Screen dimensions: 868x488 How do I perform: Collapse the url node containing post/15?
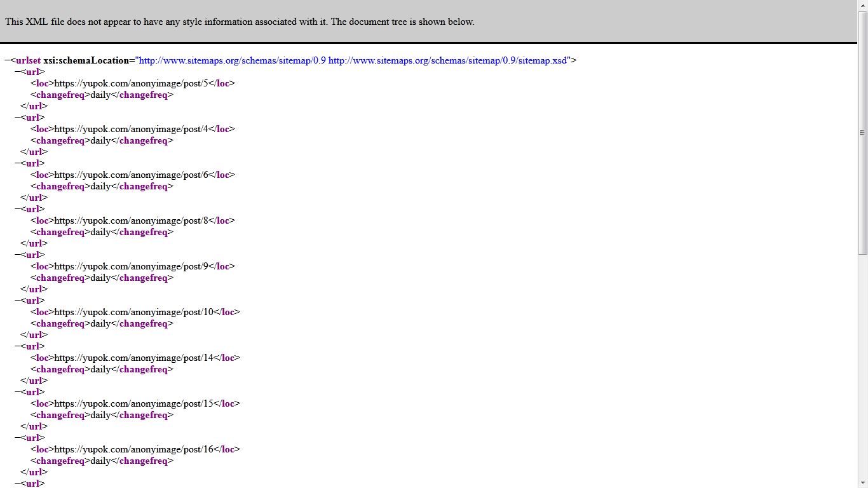point(18,392)
